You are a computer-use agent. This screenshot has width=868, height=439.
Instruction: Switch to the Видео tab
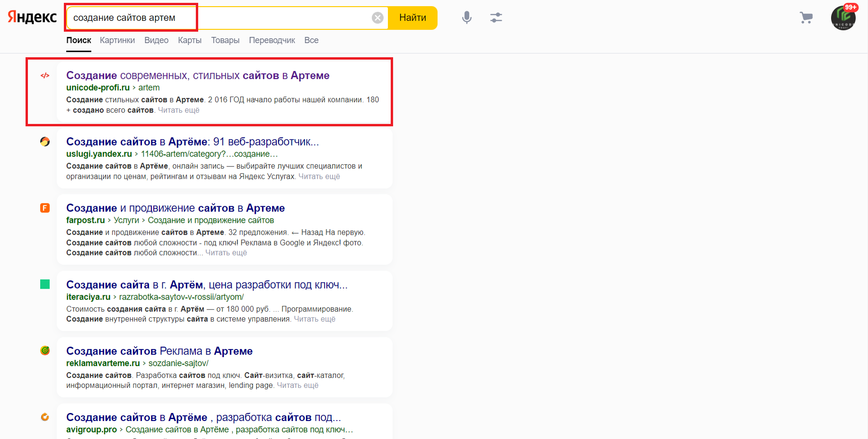156,40
